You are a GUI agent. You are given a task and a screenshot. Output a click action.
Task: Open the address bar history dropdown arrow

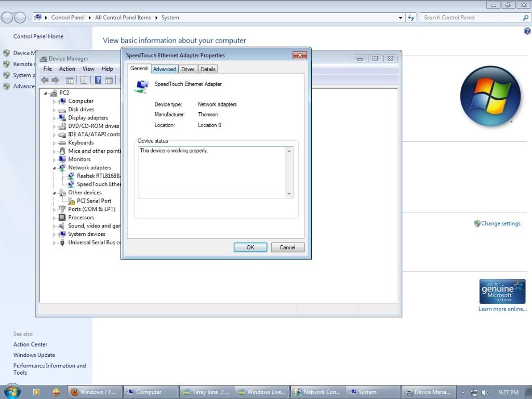401,18
